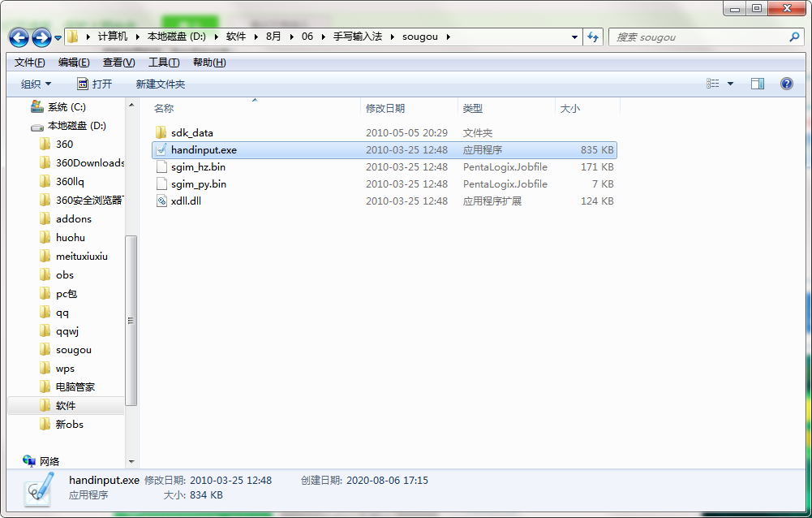Select the 软件 folder in sidebar
812x518 pixels.
point(67,405)
